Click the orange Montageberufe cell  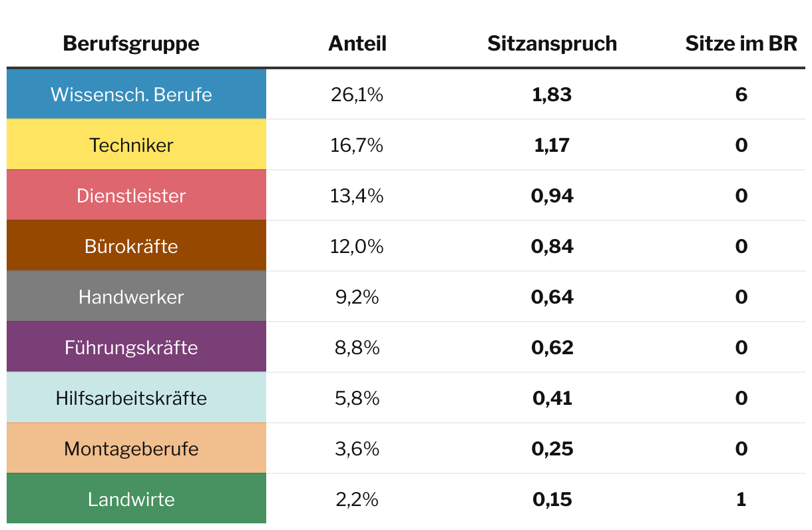[x=131, y=449]
